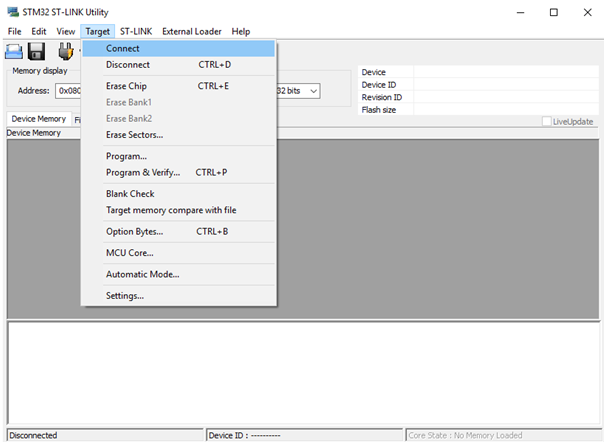Open the File menu

[x=15, y=31]
